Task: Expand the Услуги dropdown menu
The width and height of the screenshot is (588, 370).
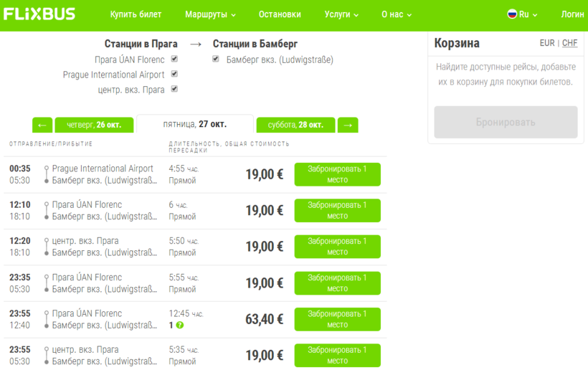Action: [x=341, y=14]
